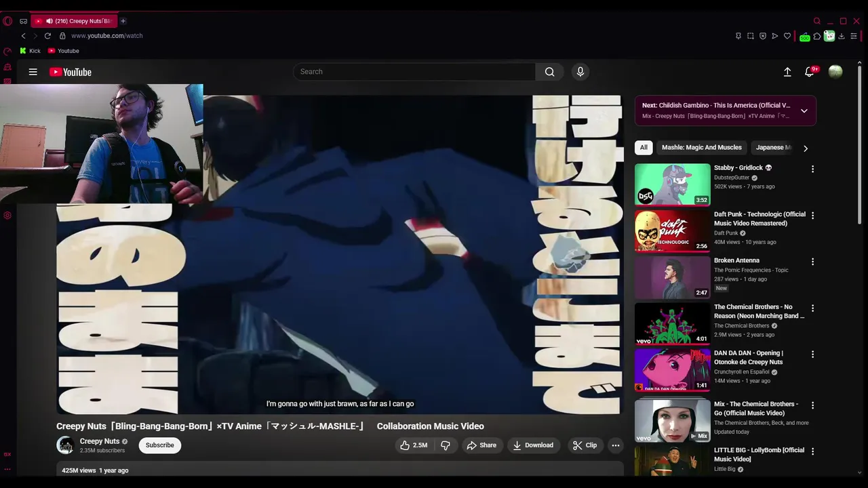Open a new browser tab
This screenshot has width=868, height=488.
(x=123, y=21)
